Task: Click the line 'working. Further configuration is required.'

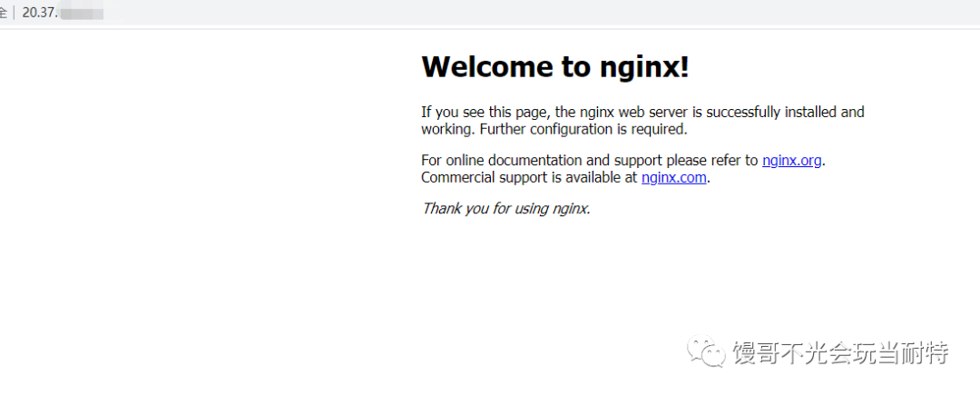Action: 554,130
